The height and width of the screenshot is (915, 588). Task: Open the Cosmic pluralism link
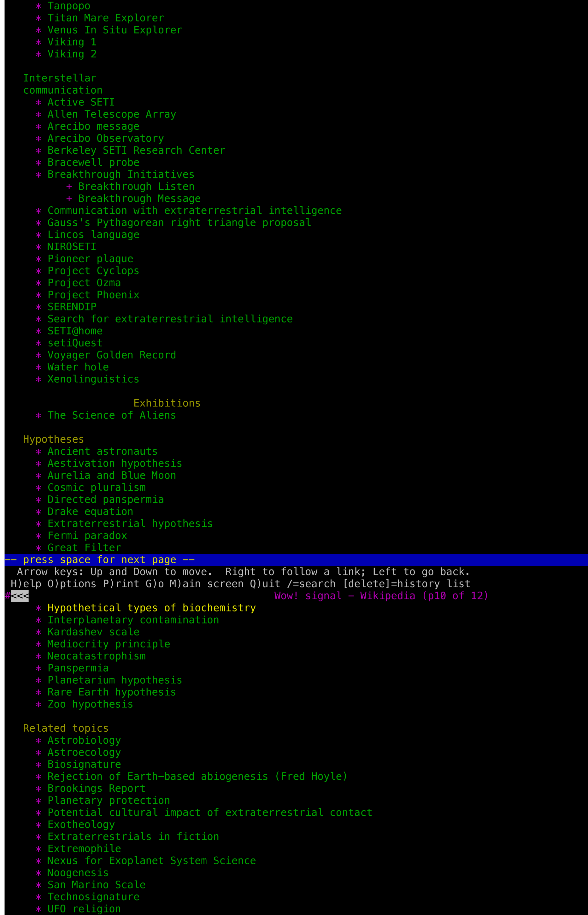coord(96,487)
